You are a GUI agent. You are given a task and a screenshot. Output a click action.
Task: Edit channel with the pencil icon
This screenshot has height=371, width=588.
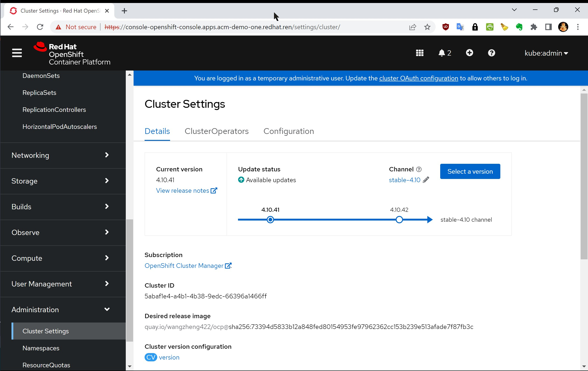point(426,180)
